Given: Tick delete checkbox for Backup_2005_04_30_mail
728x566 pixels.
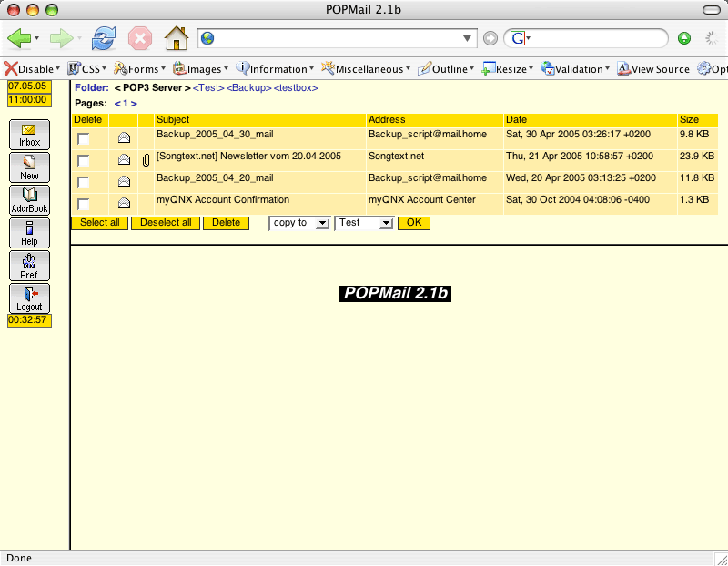Looking at the screenshot, I should click(84, 138).
